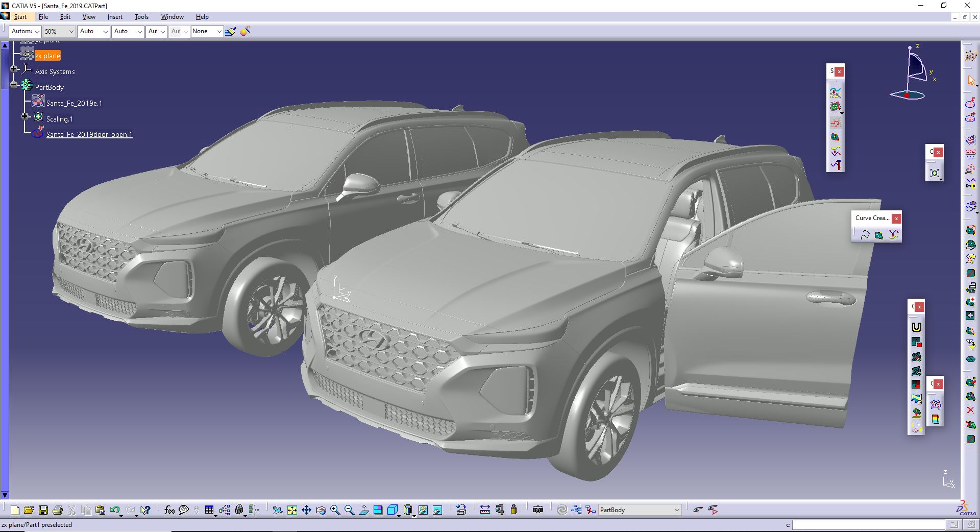Image resolution: width=980 pixels, height=532 pixels.
Task: Click the red X icon in right toolbar
Action: tap(971, 410)
